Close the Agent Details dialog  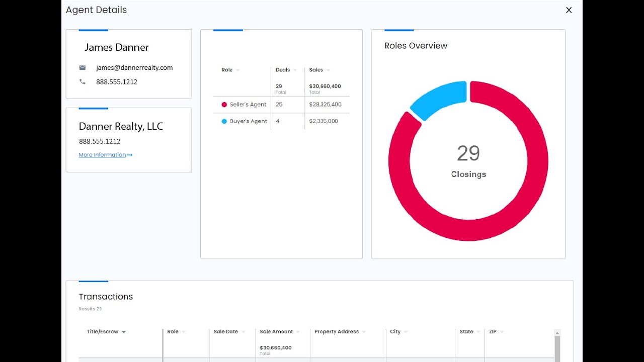[x=569, y=10]
